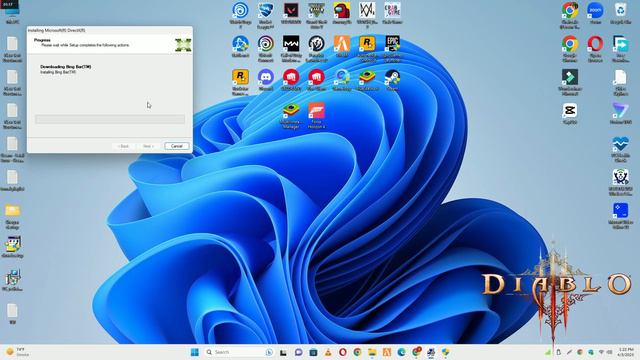Open the Call of Duty Modern Warfare shortcut
The height and width of the screenshot is (360, 640).
(x=291, y=48)
